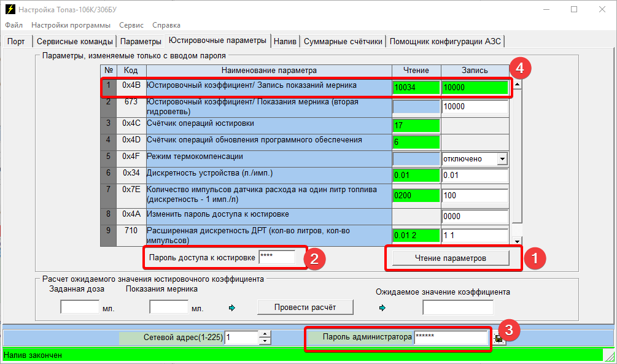Increase the Сетевой адрес value with the up arrow

pyautogui.click(x=265, y=334)
